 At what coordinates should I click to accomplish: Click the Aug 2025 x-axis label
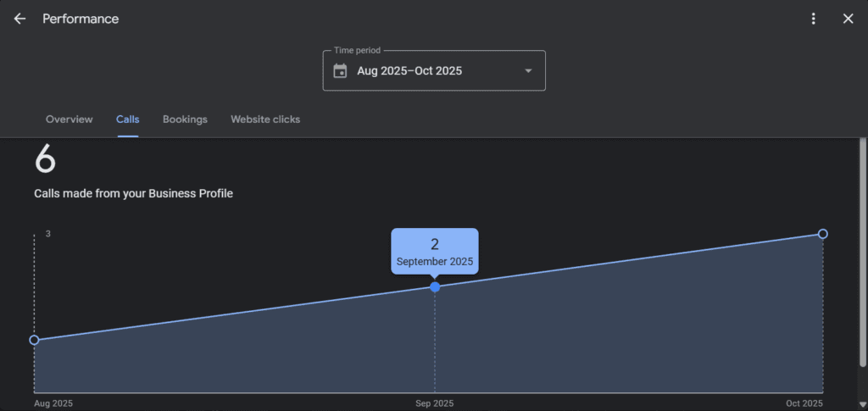pos(53,403)
